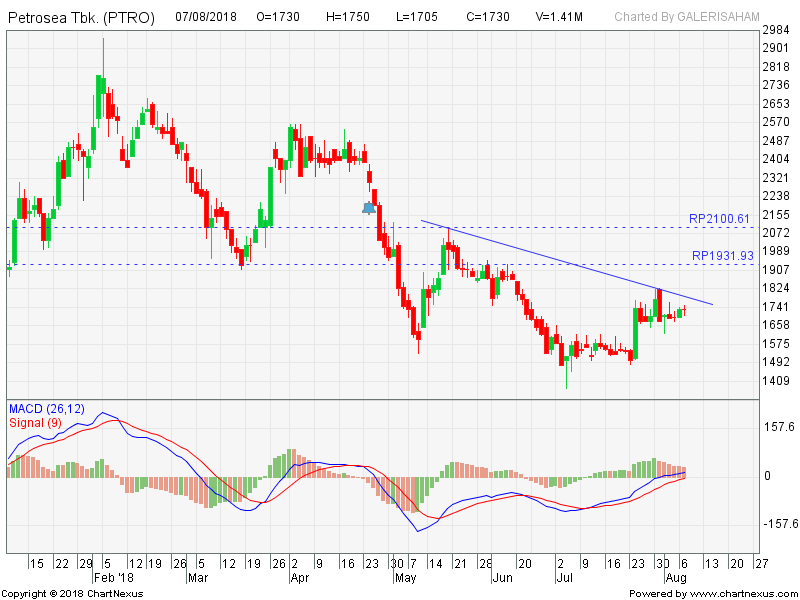Click the 157.6 MACD axis label

[x=778, y=427]
